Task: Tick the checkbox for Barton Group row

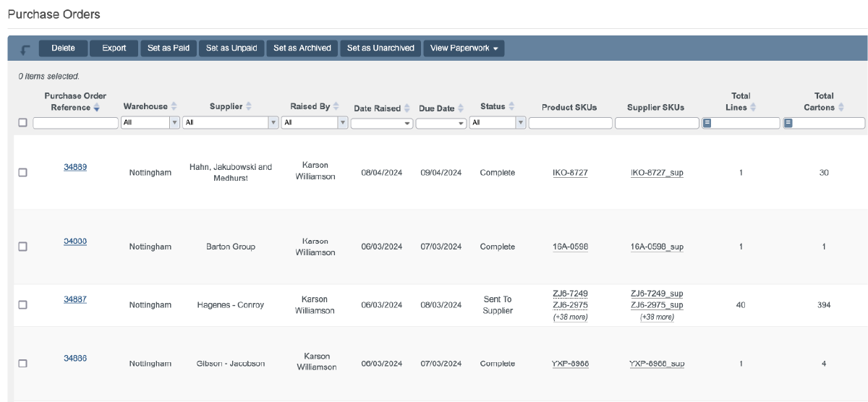Action: point(22,247)
